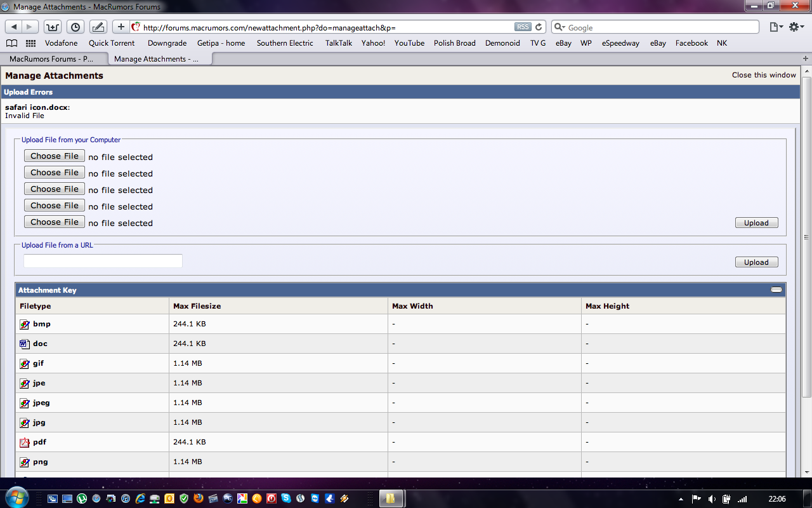812x508 pixels.
Task: Open Skype from the taskbar
Action: [x=286, y=498]
